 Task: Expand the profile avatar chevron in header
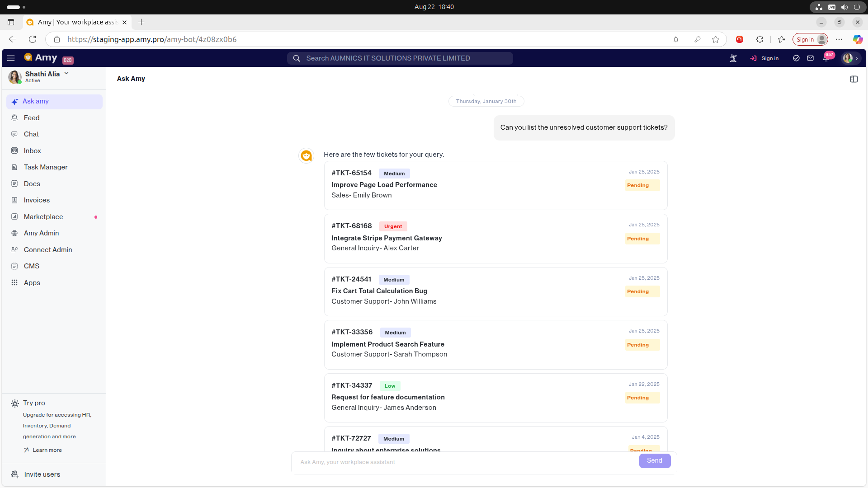(x=857, y=58)
